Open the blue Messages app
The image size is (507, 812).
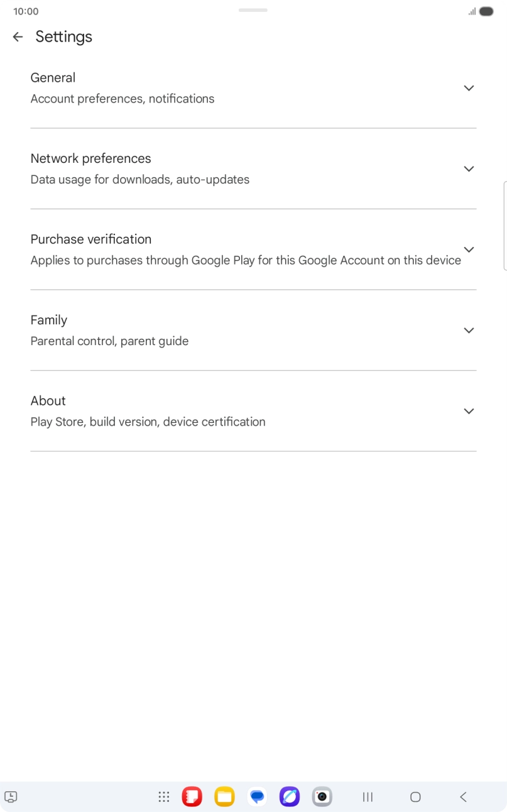257,797
